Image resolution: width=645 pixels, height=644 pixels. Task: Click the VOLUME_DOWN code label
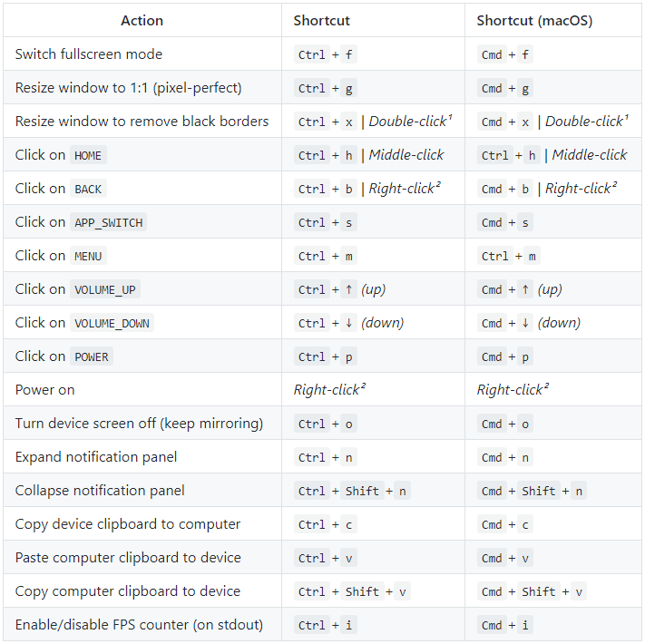tap(113, 323)
